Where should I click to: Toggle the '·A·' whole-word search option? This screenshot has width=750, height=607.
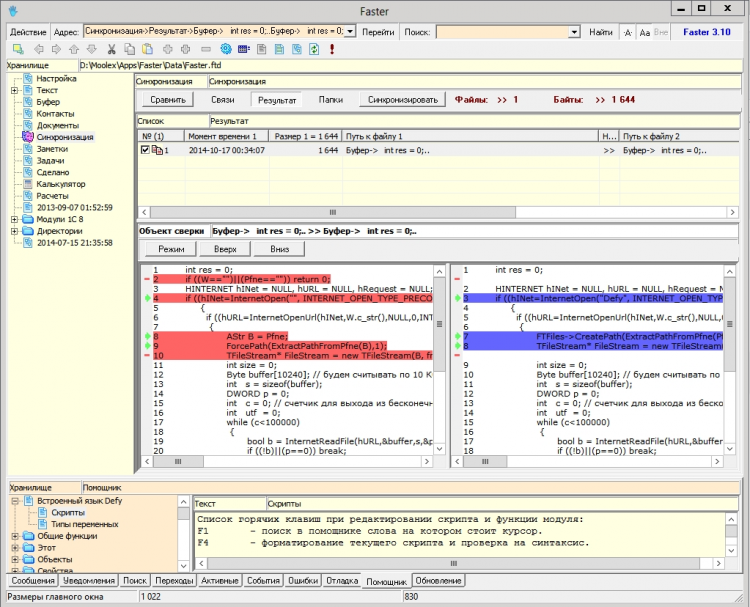coord(627,33)
